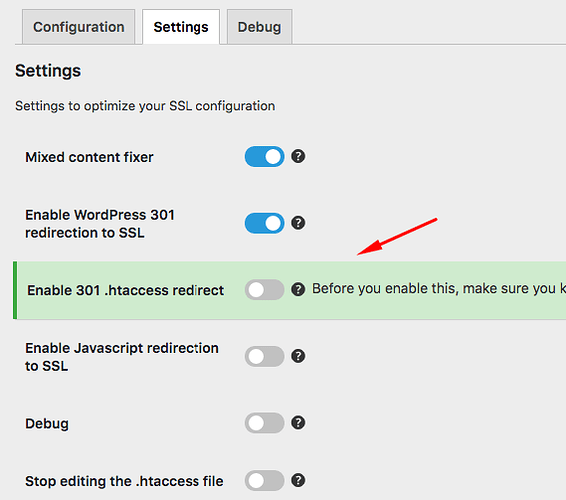This screenshot has height=500, width=566.
Task: Click the Mixed content fixer label
Action: (89, 157)
